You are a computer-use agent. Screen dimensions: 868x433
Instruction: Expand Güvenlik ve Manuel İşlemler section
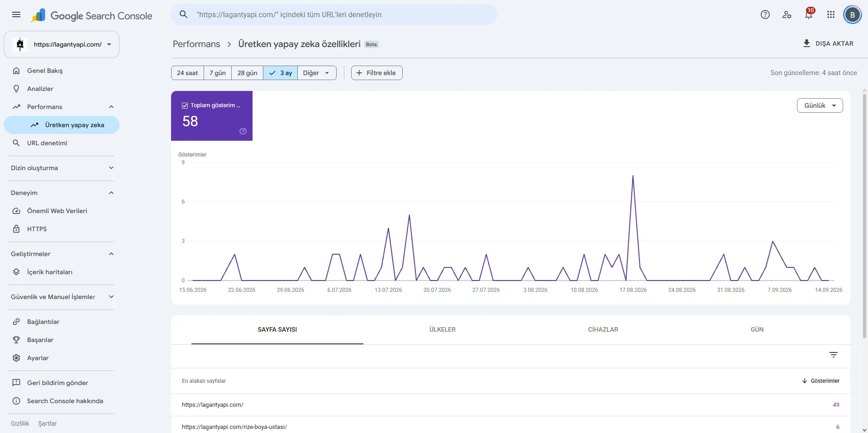coord(111,297)
